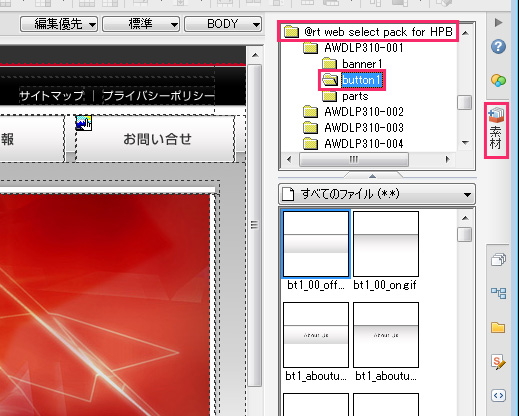Open the 素材 material panel tab
The image size is (519, 416).
(496, 130)
